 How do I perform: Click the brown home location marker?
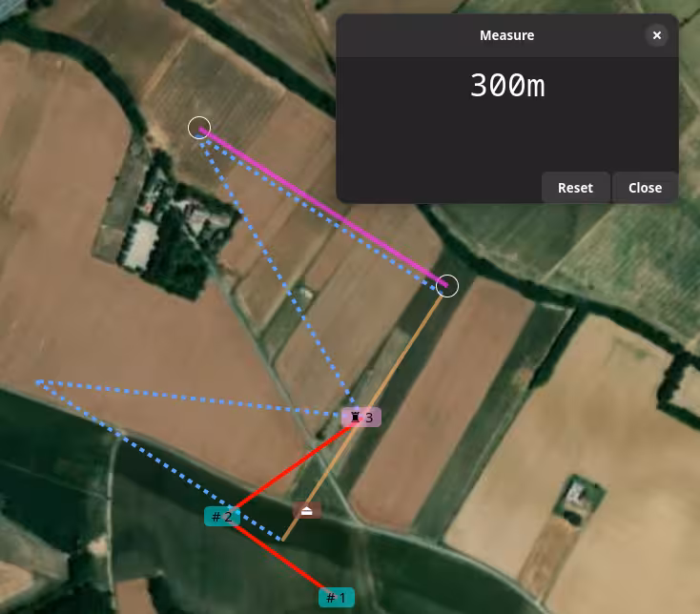coord(307,510)
